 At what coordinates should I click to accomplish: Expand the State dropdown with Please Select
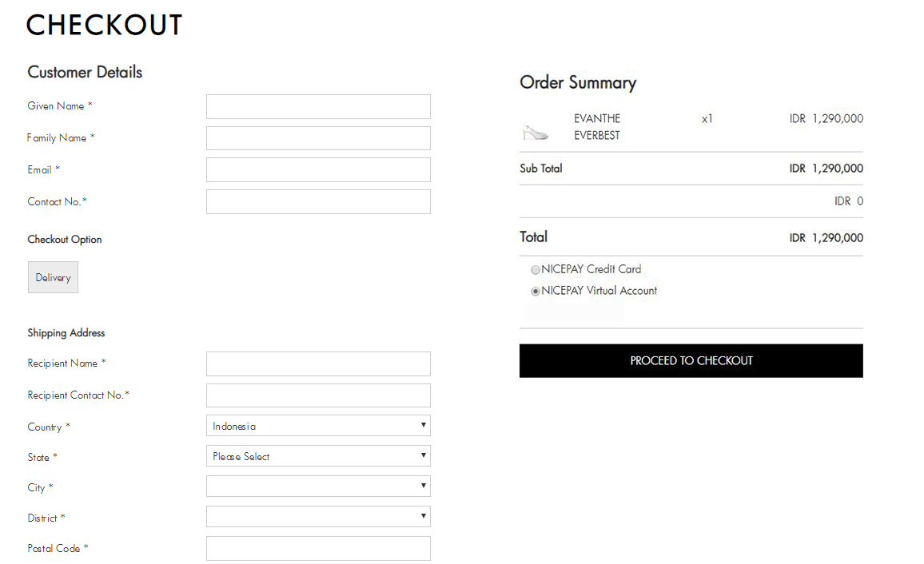(318, 456)
